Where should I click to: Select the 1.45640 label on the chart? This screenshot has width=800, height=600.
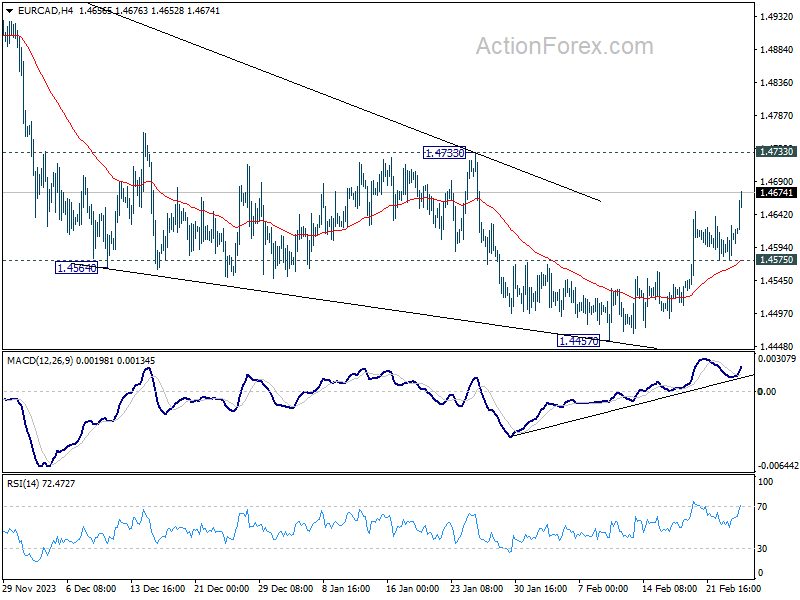[x=76, y=268]
